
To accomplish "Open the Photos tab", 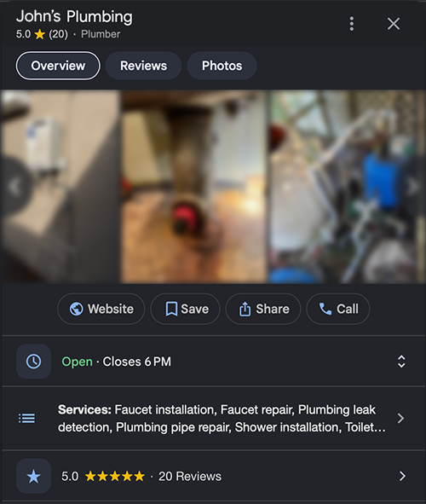I will click(x=222, y=66).
